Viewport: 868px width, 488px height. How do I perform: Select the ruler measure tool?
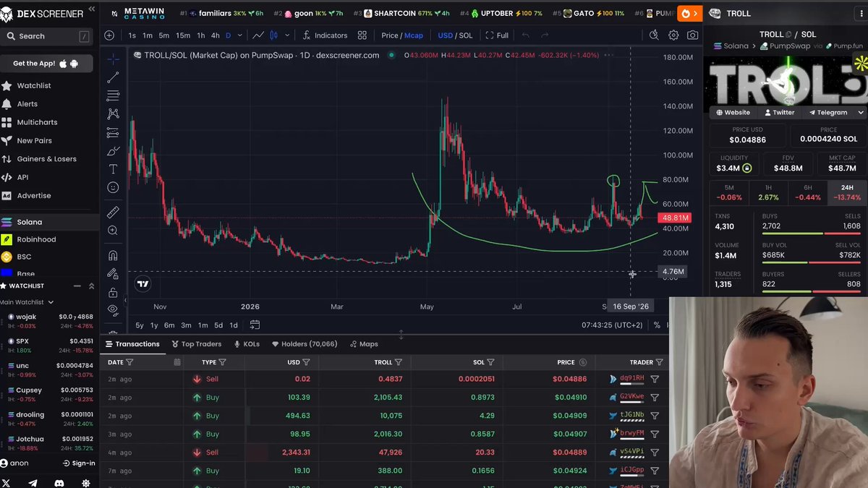click(x=113, y=212)
